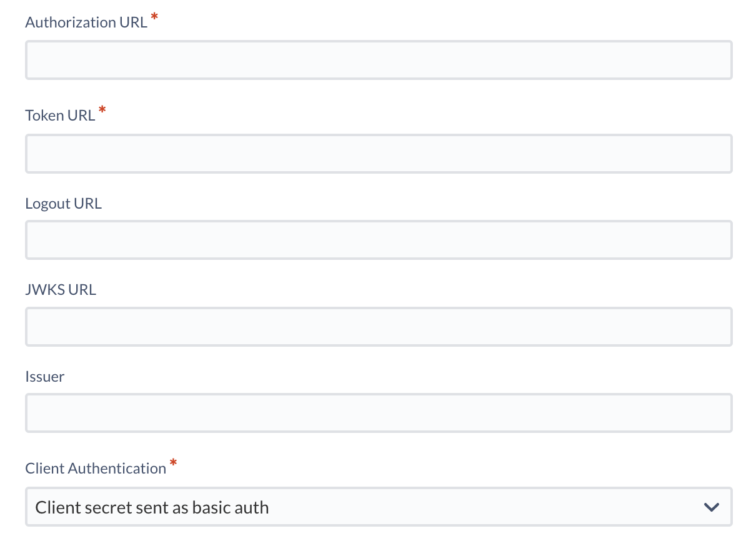The height and width of the screenshot is (551, 756).
Task: Place cursor in the first required URL field
Action: click(379, 60)
